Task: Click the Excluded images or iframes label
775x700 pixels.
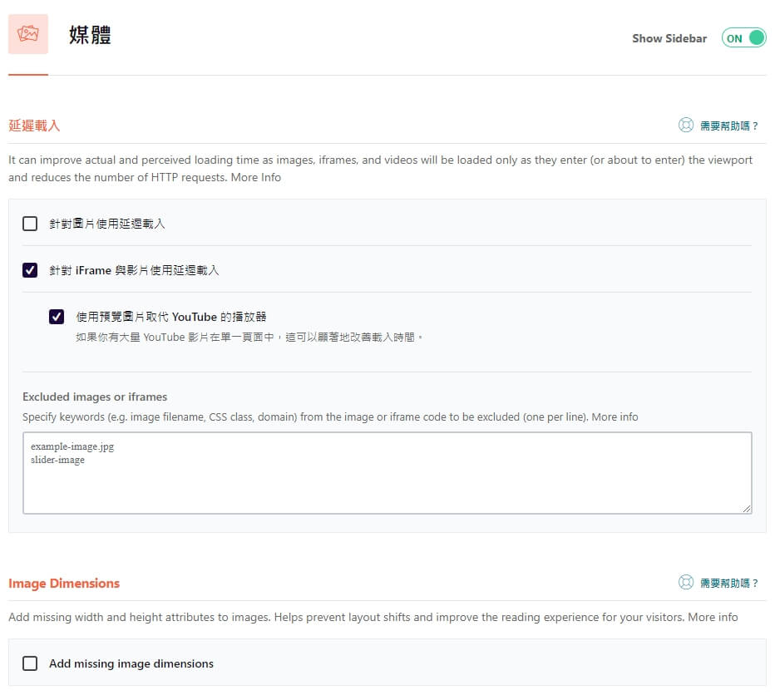Action: click(x=95, y=397)
